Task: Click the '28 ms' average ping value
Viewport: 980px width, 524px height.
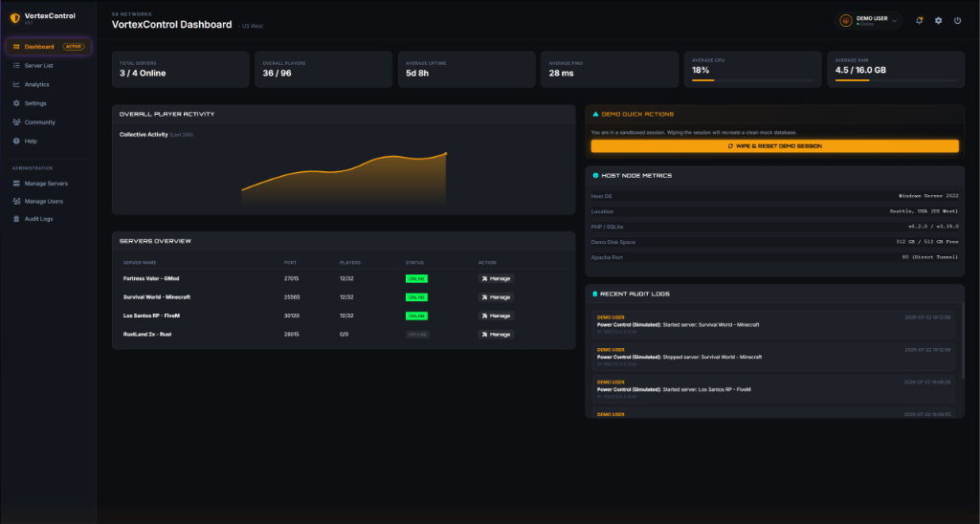Action: [x=561, y=73]
